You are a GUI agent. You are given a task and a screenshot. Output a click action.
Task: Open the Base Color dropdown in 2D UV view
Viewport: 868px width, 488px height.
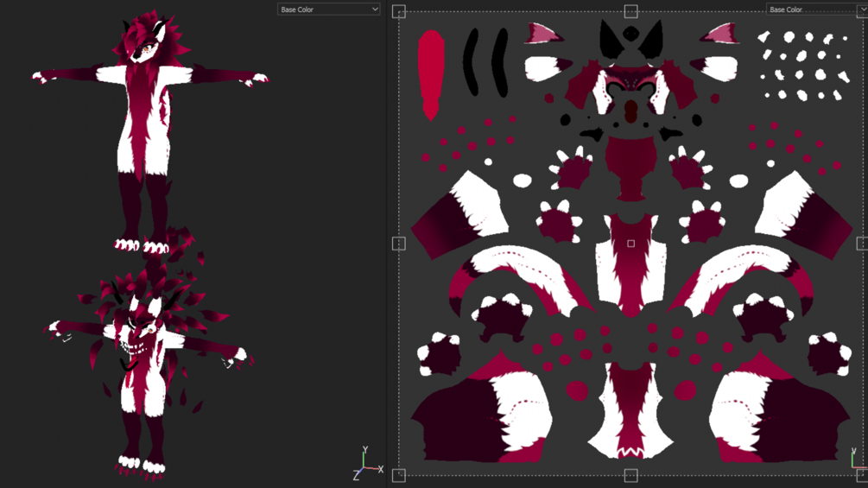(816, 9)
